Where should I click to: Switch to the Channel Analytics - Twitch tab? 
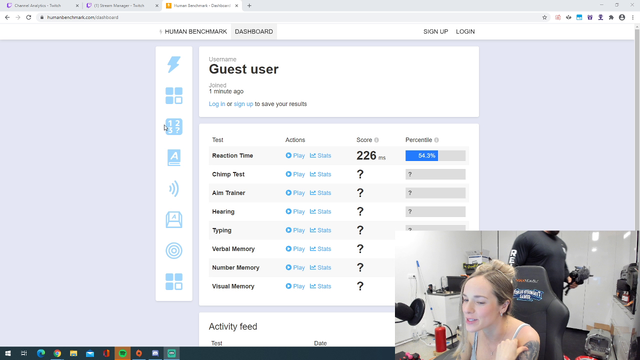click(42, 6)
